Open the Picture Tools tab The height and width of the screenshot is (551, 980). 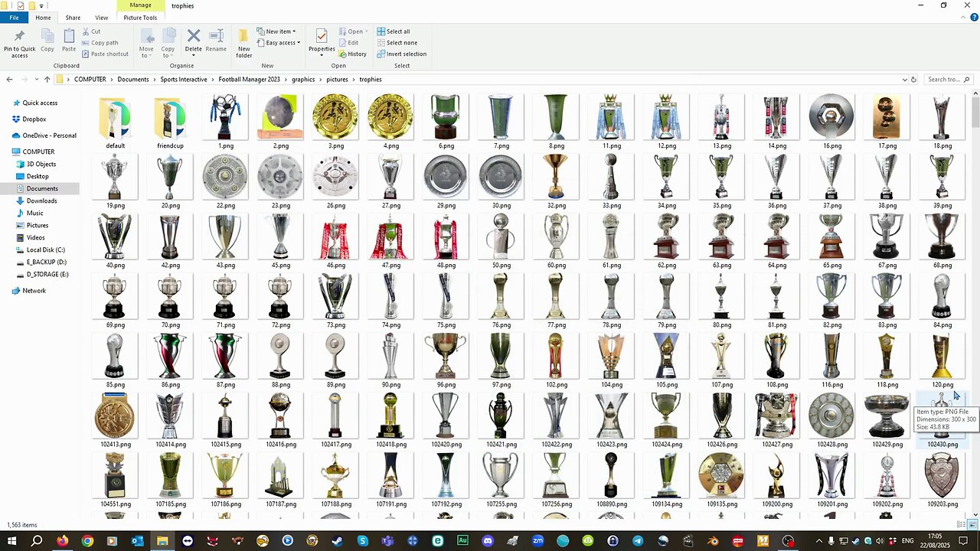tap(140, 18)
